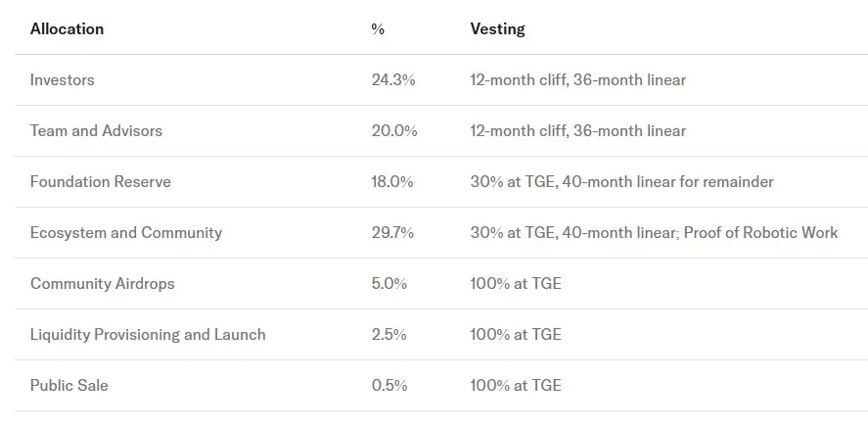The width and height of the screenshot is (868, 428).
Task: Click the Vesting column header
Action: pyautogui.click(x=497, y=29)
